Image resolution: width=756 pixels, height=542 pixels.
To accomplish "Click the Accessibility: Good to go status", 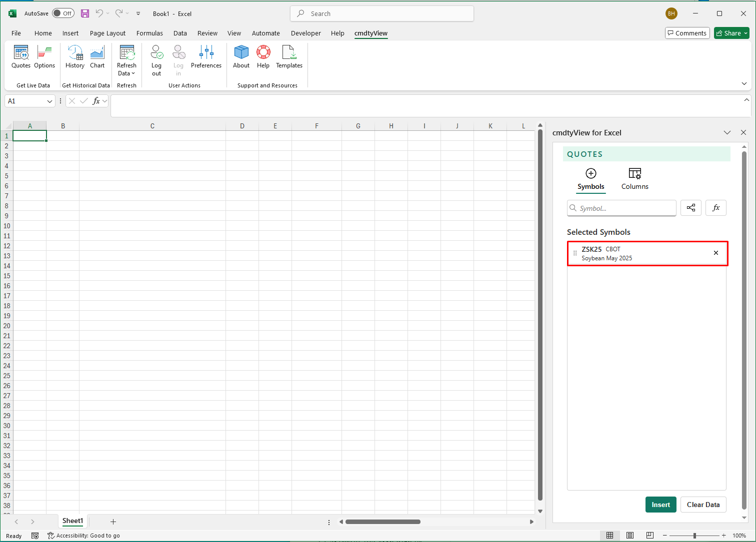I will pyautogui.click(x=83, y=536).
